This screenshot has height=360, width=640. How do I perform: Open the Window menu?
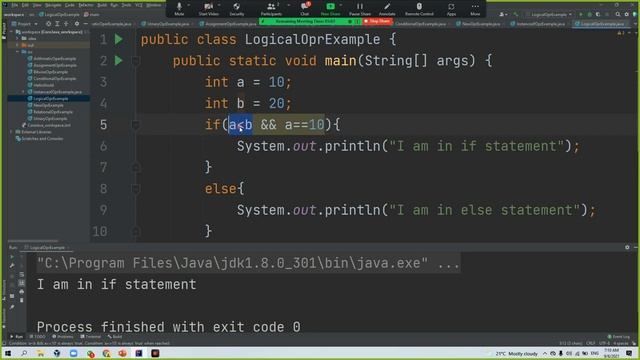(x=154, y=5)
